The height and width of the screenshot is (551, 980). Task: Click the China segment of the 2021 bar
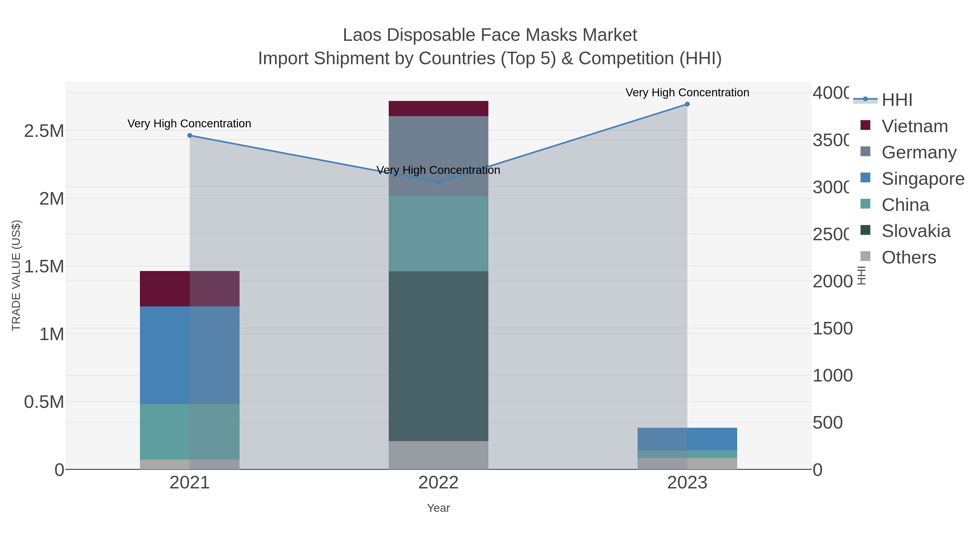point(190,432)
